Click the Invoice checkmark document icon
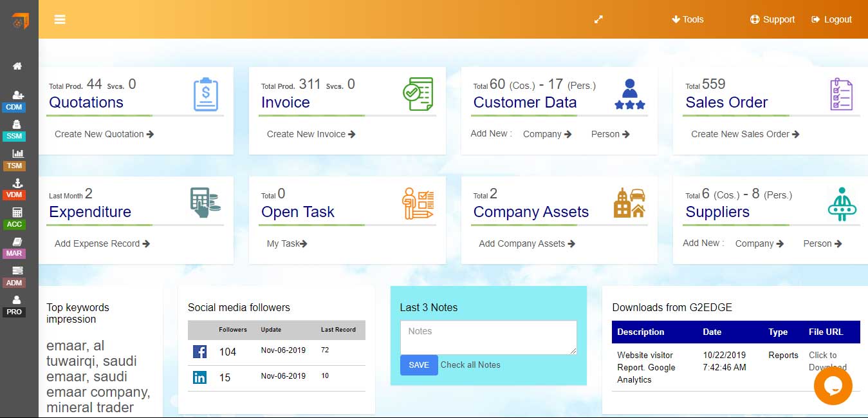Image resolution: width=868 pixels, height=418 pixels. point(418,94)
